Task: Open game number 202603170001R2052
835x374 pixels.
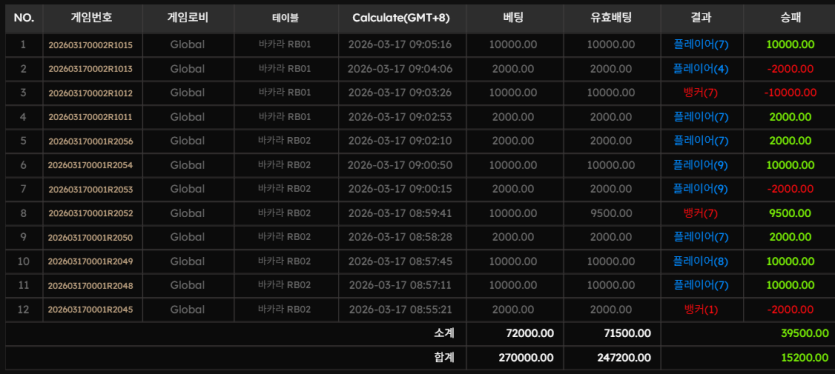Action: (91, 214)
